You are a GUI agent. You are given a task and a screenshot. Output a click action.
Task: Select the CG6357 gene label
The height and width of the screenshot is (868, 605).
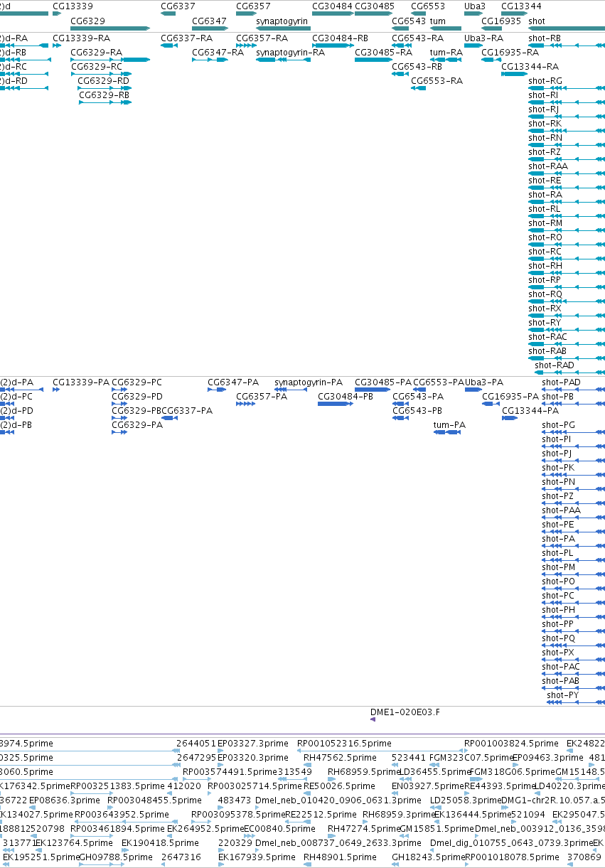point(253,6)
